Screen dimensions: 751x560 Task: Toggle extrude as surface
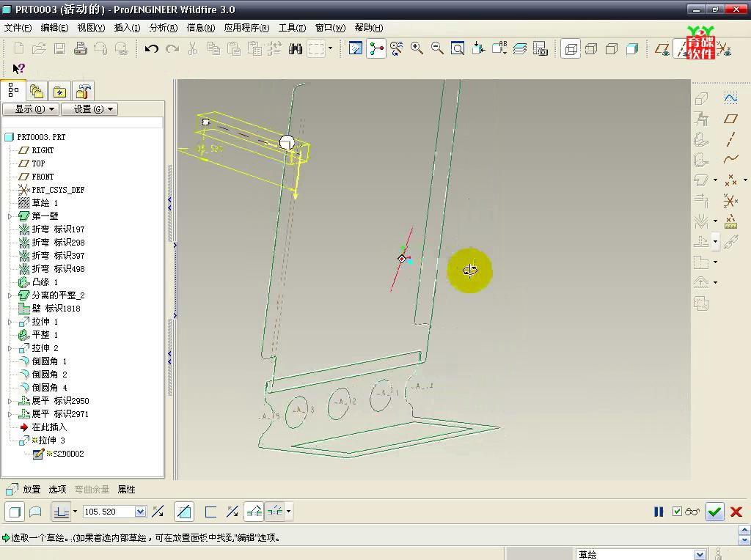click(35, 512)
